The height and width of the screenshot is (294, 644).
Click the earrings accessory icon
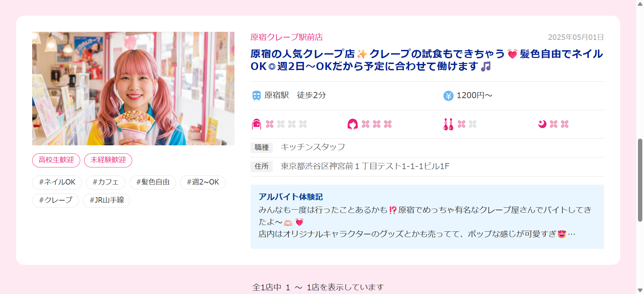click(x=448, y=124)
